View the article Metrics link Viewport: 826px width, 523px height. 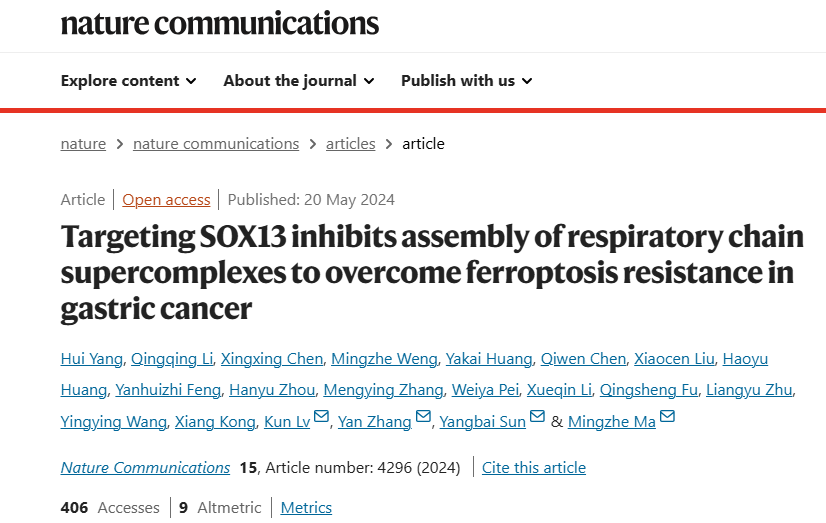coord(306,508)
